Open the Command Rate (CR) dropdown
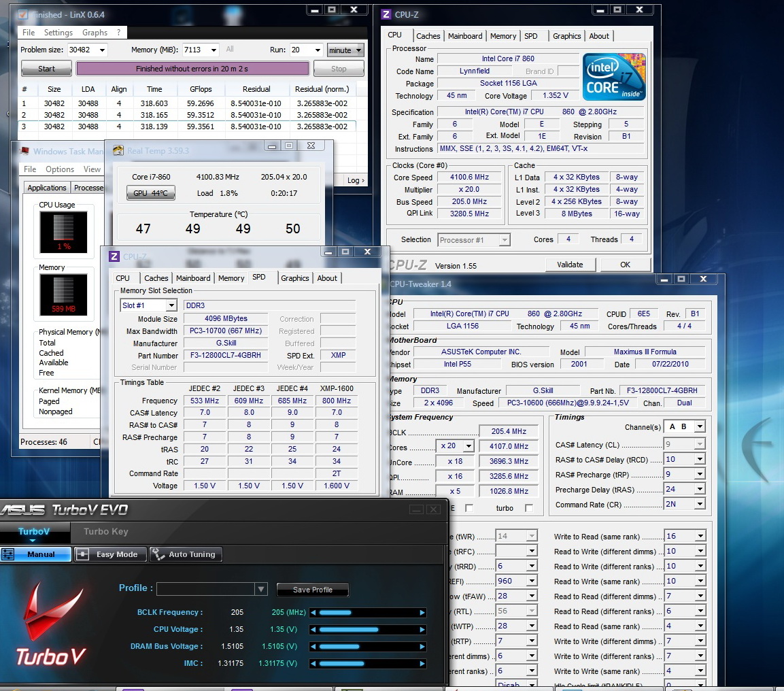 coord(700,504)
